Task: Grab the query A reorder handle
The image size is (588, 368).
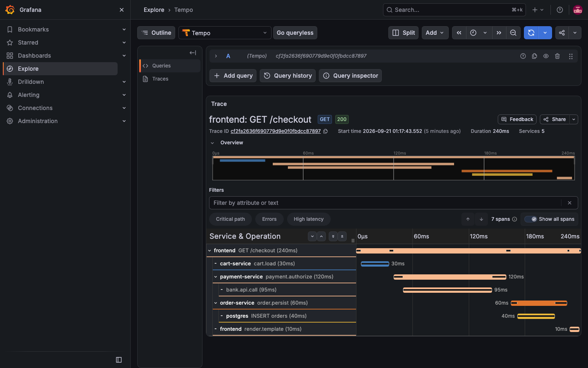Action: coord(571,56)
